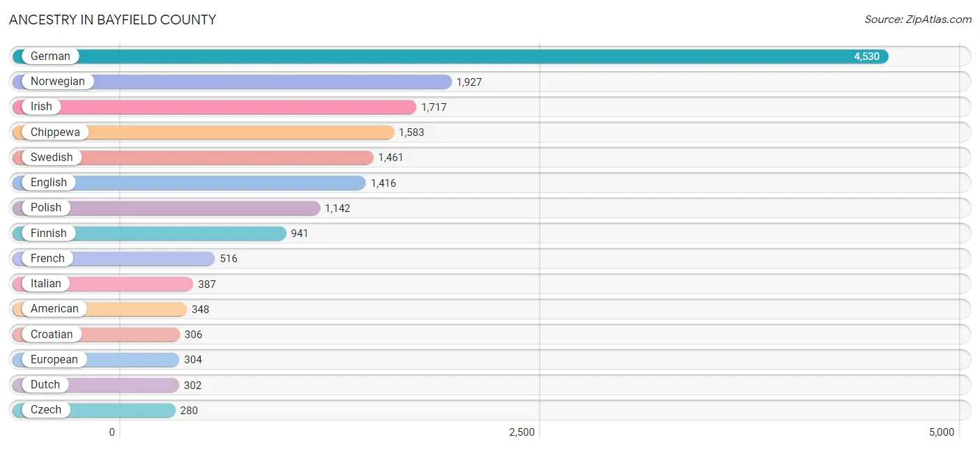Click the Czech value 280
Viewport: 980px width, 449px height.
(x=189, y=411)
